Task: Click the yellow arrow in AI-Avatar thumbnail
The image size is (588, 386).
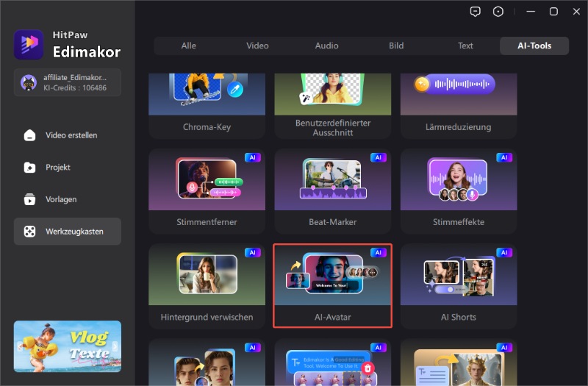Action: point(296,265)
